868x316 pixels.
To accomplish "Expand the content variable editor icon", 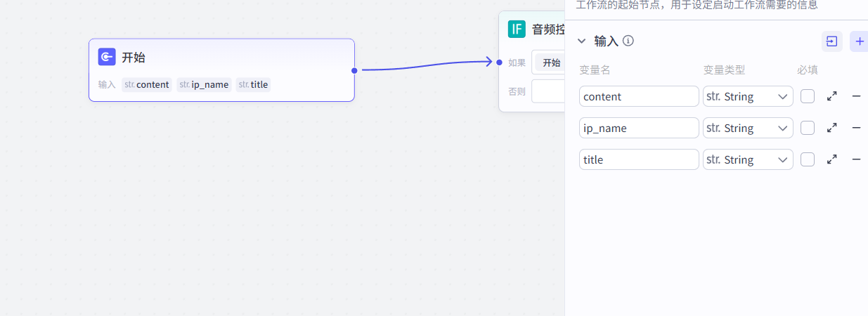I will pos(832,96).
